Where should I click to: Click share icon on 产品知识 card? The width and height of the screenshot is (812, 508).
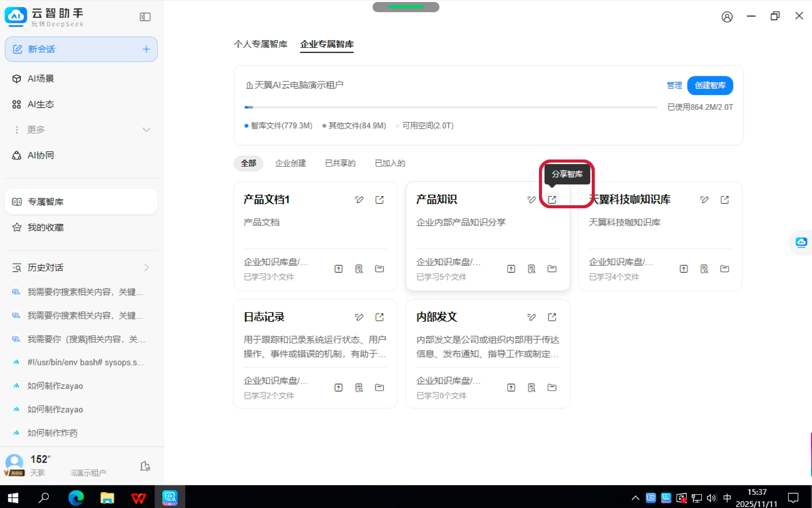pyautogui.click(x=552, y=200)
